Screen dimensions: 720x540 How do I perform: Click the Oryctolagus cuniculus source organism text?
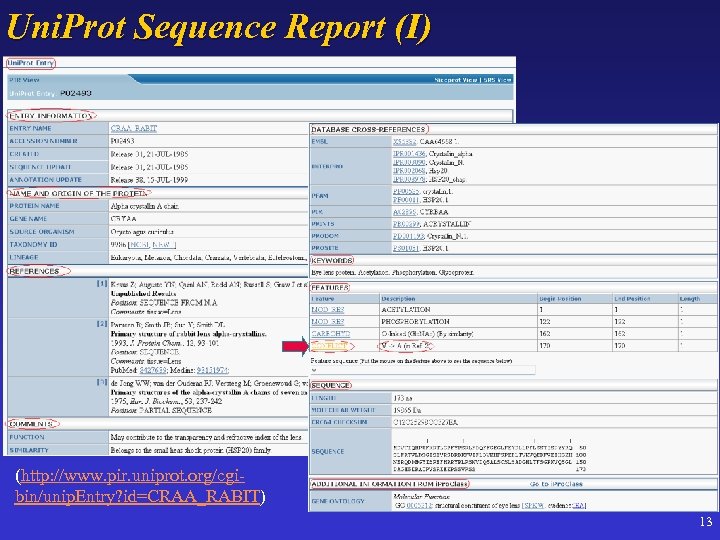tap(142, 232)
